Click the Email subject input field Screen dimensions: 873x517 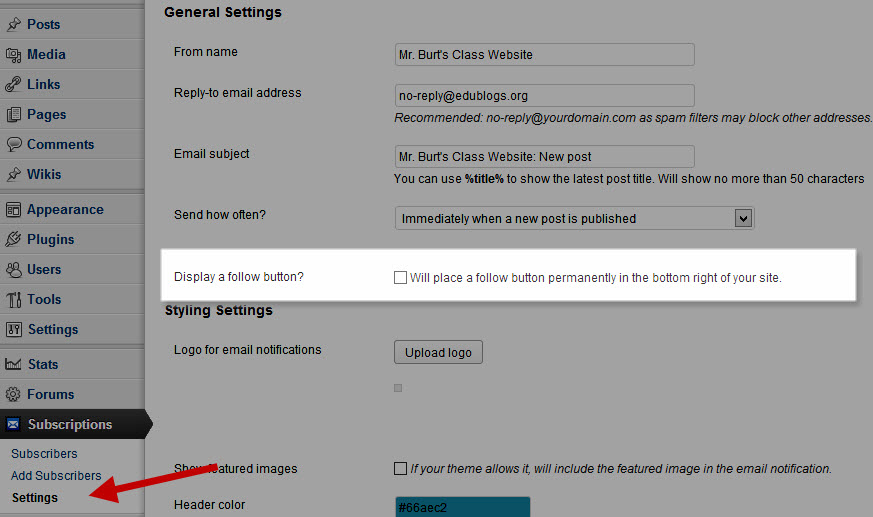pos(544,157)
